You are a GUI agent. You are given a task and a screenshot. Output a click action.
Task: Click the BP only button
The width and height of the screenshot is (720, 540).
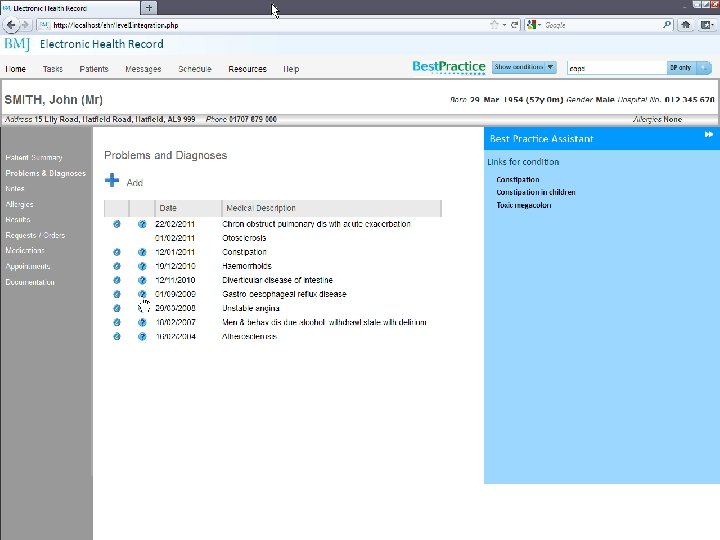[x=681, y=68]
